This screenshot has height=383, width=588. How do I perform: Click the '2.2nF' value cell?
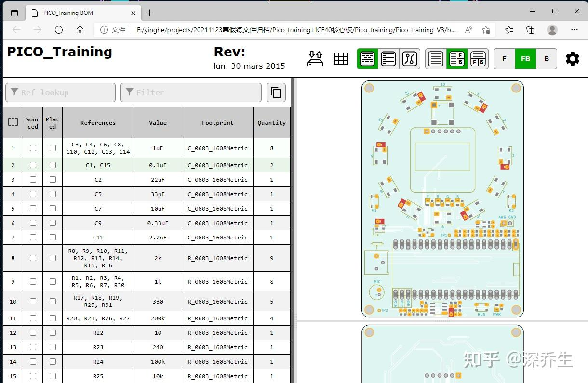pyautogui.click(x=158, y=237)
